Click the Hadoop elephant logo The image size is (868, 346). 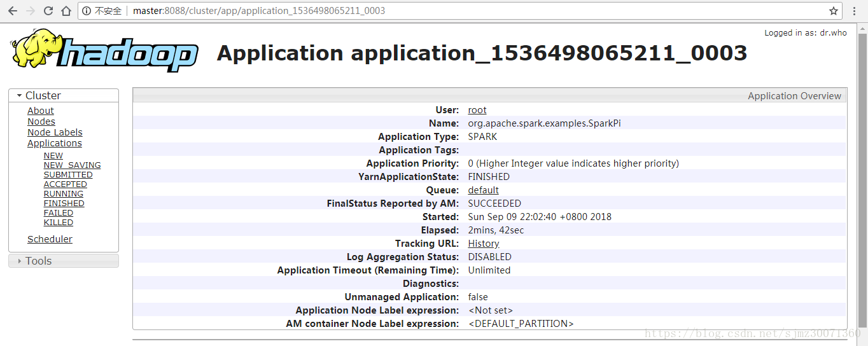pos(104,49)
